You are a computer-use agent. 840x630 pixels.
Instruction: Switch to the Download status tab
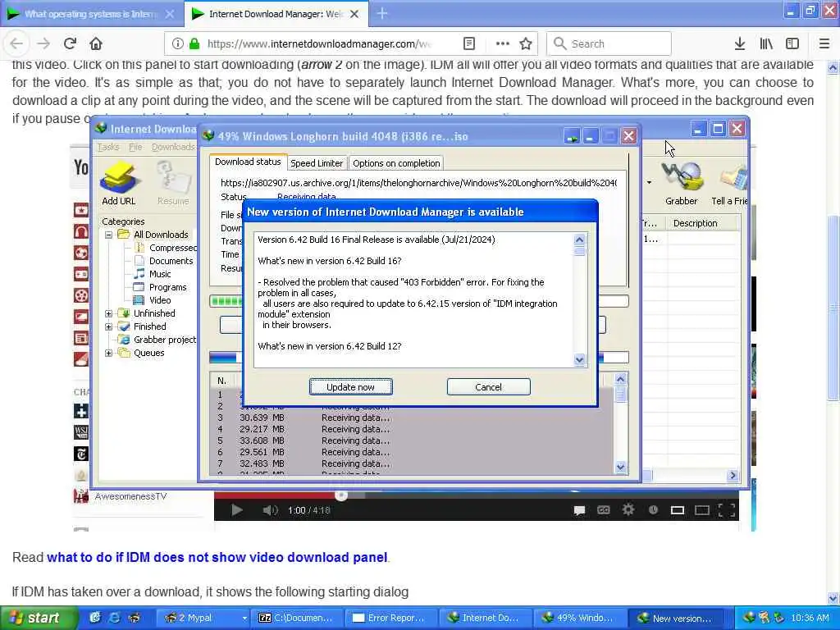(x=248, y=162)
